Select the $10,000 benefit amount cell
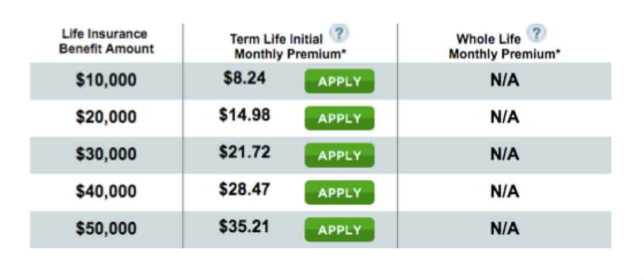The width and height of the screenshot is (644, 280). [x=106, y=81]
